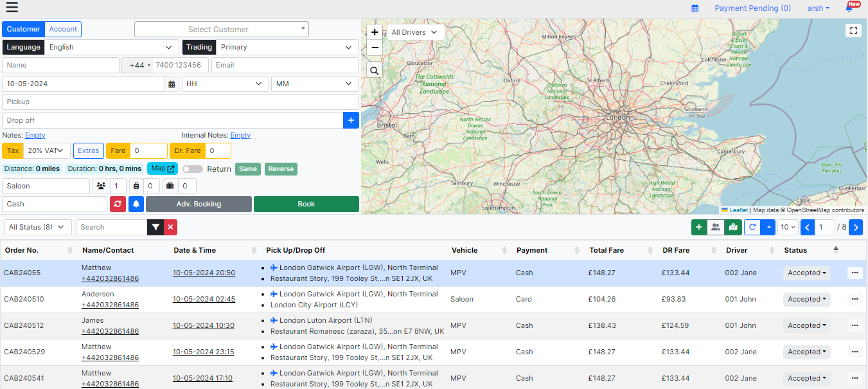The height and width of the screenshot is (389, 868).
Task: Click the green add booking plus icon
Action: click(699, 227)
